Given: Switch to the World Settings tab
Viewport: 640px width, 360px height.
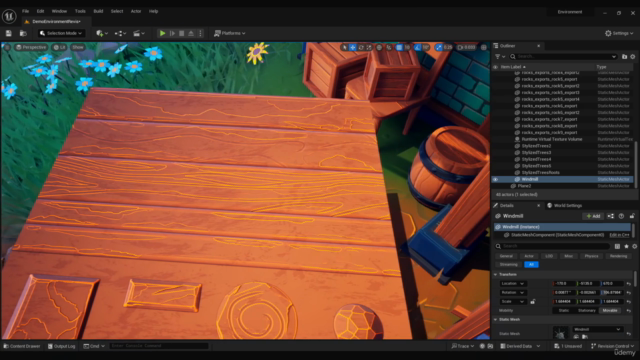Looking at the screenshot, I should 565,205.
